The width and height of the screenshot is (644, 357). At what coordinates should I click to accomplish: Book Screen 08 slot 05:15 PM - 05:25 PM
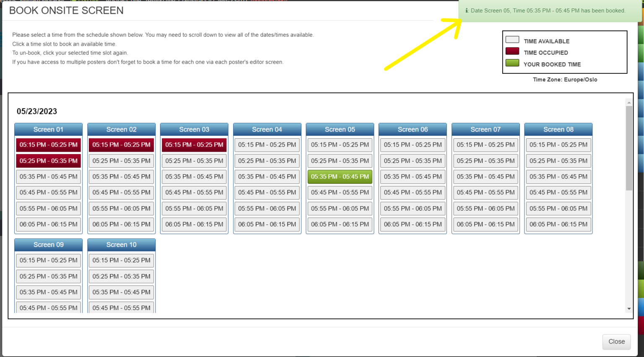click(x=558, y=145)
